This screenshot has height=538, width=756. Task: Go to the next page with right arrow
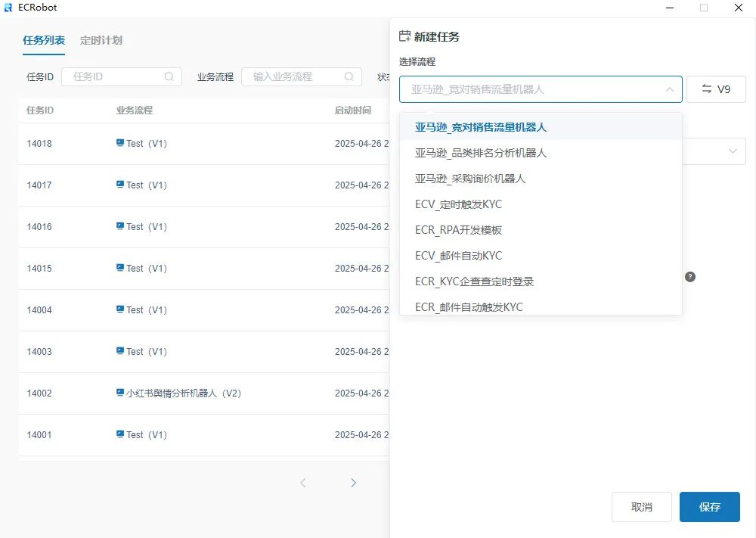[353, 483]
